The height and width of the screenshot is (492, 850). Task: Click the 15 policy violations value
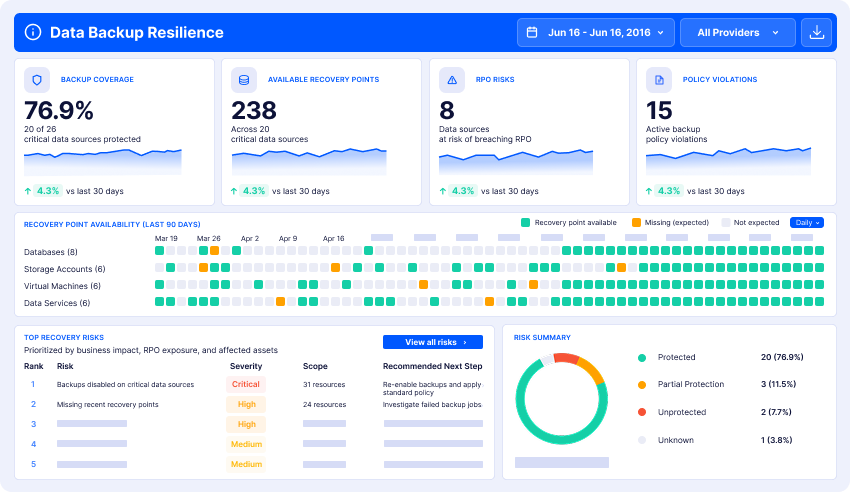[659, 111]
